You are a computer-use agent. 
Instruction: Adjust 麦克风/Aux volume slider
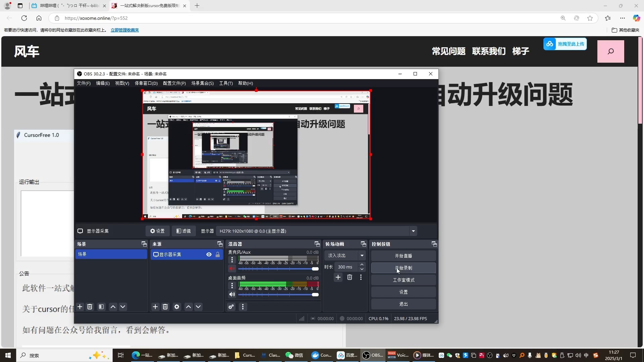point(278,269)
